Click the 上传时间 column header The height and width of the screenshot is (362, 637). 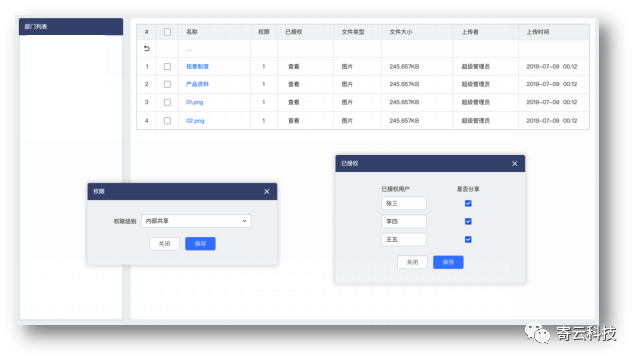point(537,32)
